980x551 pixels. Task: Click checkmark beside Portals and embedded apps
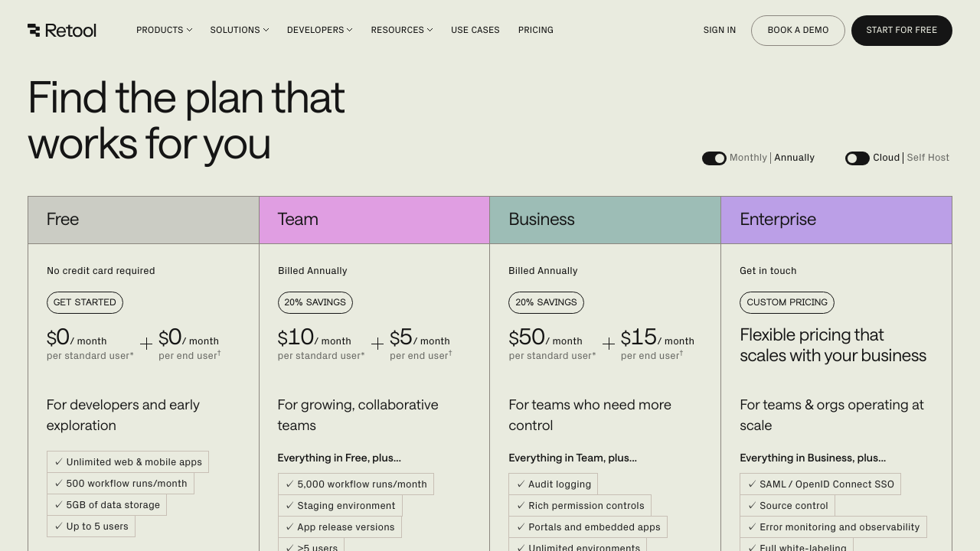(x=521, y=527)
